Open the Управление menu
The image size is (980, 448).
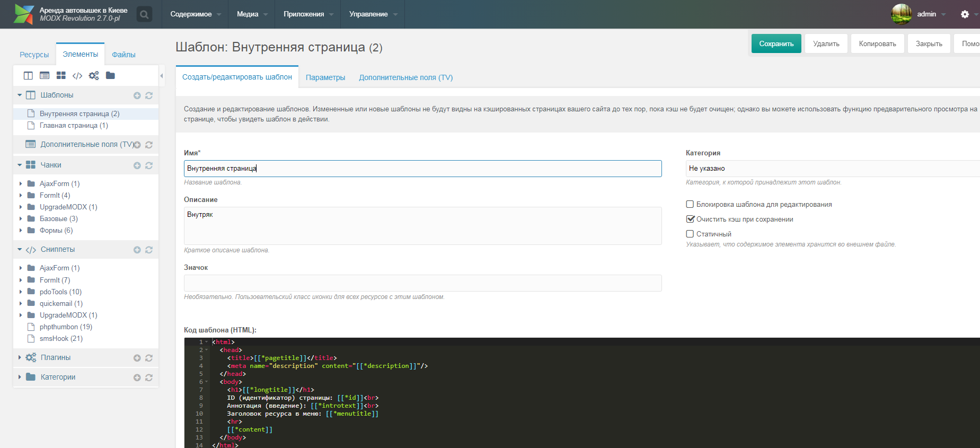pyautogui.click(x=373, y=14)
